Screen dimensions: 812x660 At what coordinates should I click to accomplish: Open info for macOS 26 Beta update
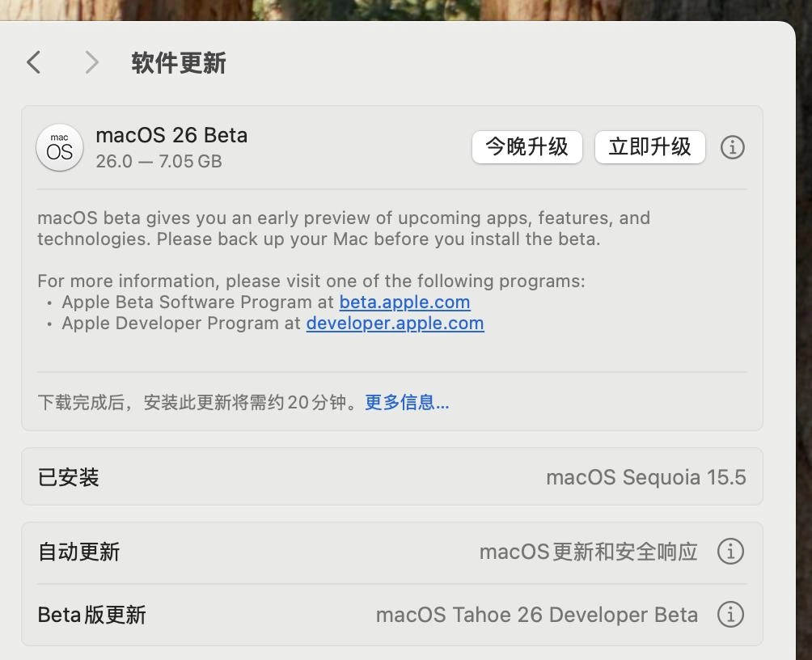[x=732, y=147]
